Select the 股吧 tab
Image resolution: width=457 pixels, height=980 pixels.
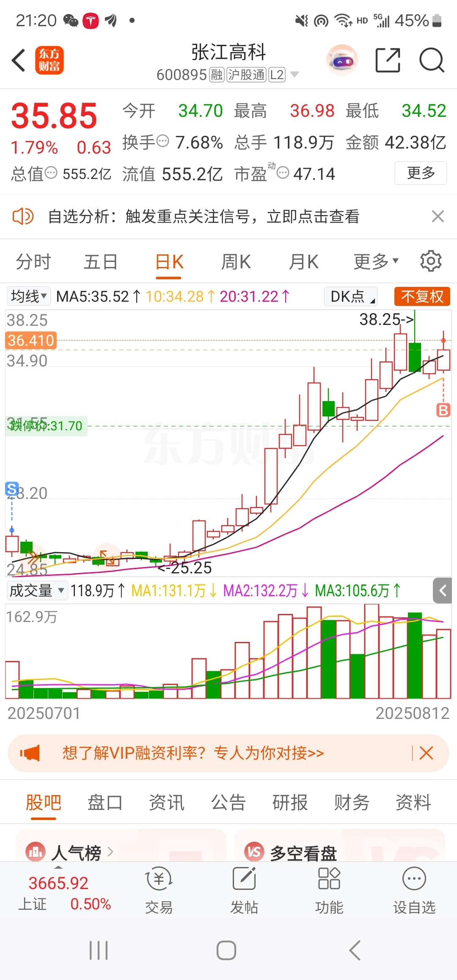click(44, 802)
